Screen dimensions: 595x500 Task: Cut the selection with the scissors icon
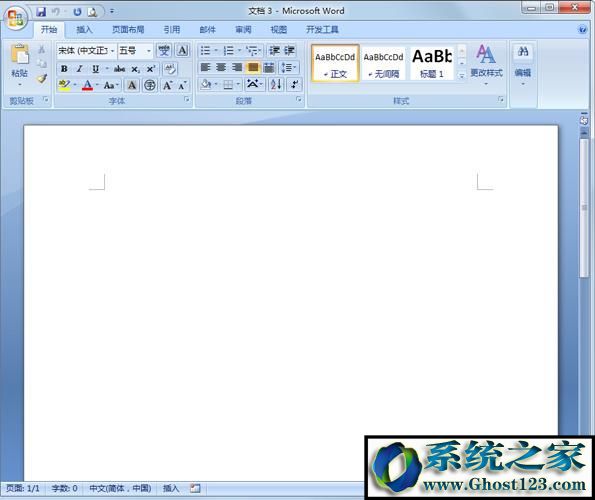[41, 50]
